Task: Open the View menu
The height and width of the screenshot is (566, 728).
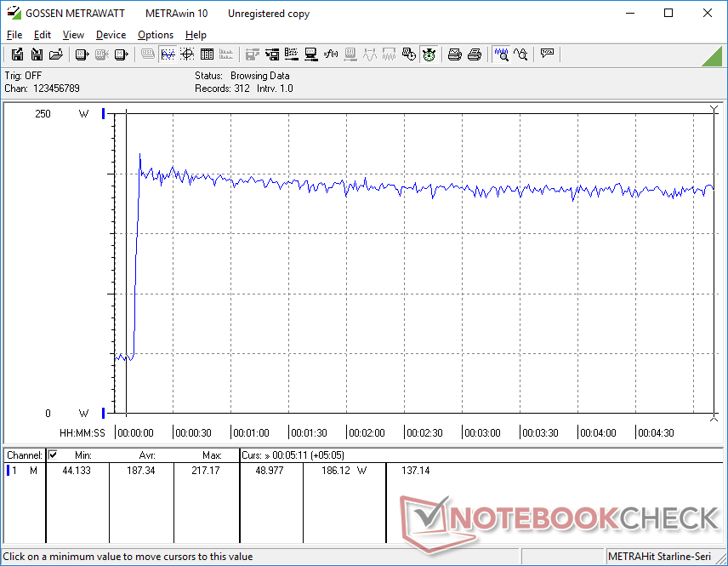Action: (73, 35)
